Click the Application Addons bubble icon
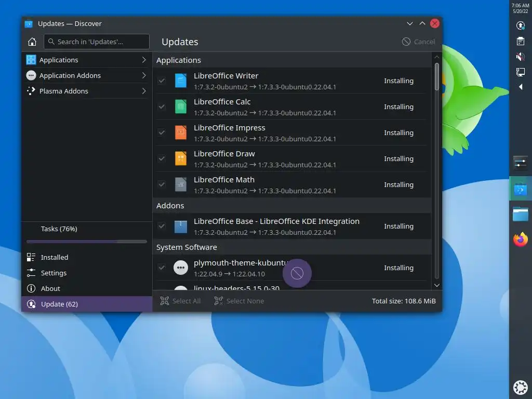532x399 pixels. 31,75
